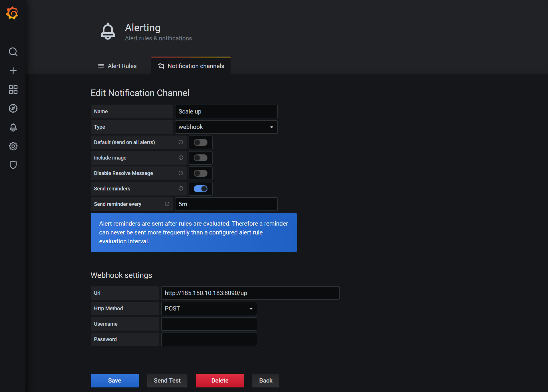Turn on the Include image switch
548x392 pixels.
(200, 158)
